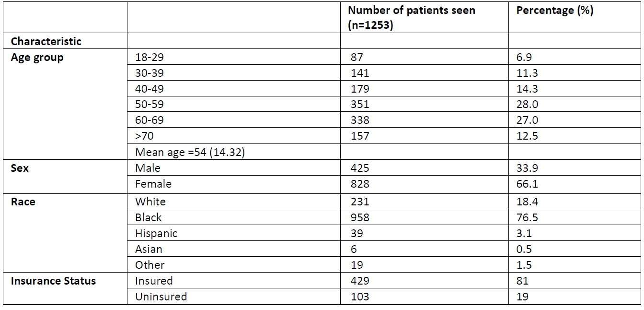
Task: Select the 'Hispanic' race cell
Action: (x=156, y=233)
